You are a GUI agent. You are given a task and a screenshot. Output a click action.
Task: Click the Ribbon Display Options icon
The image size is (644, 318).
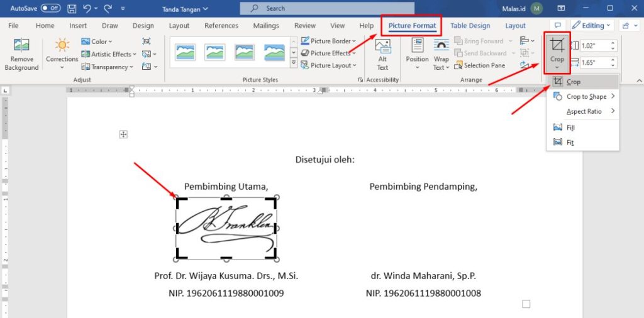tap(561, 8)
